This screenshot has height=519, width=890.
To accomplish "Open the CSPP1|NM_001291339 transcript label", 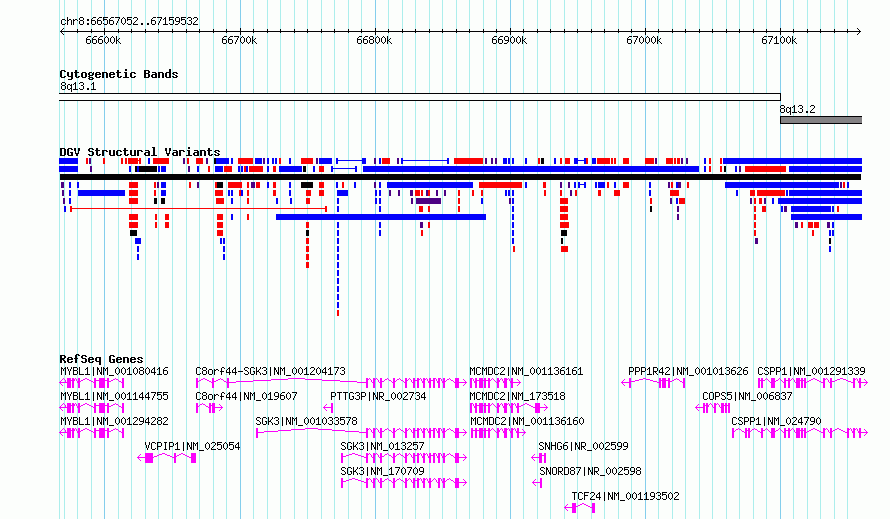I will click(x=811, y=371).
